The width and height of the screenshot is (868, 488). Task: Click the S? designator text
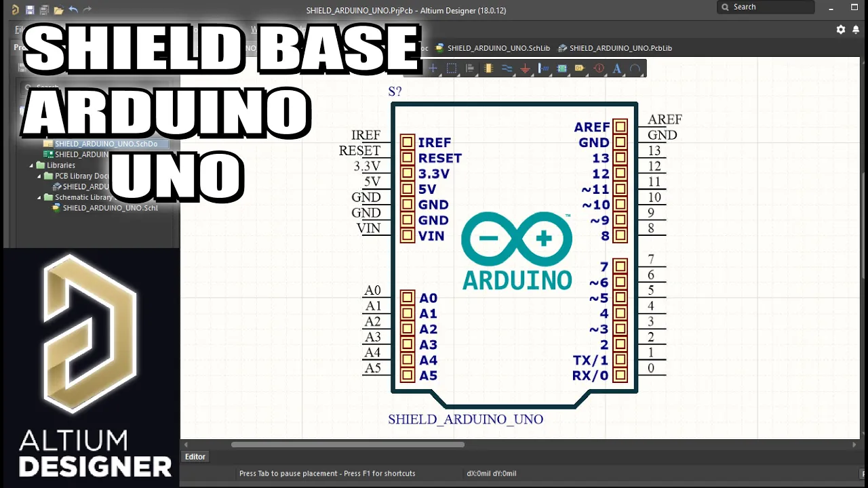coord(395,91)
